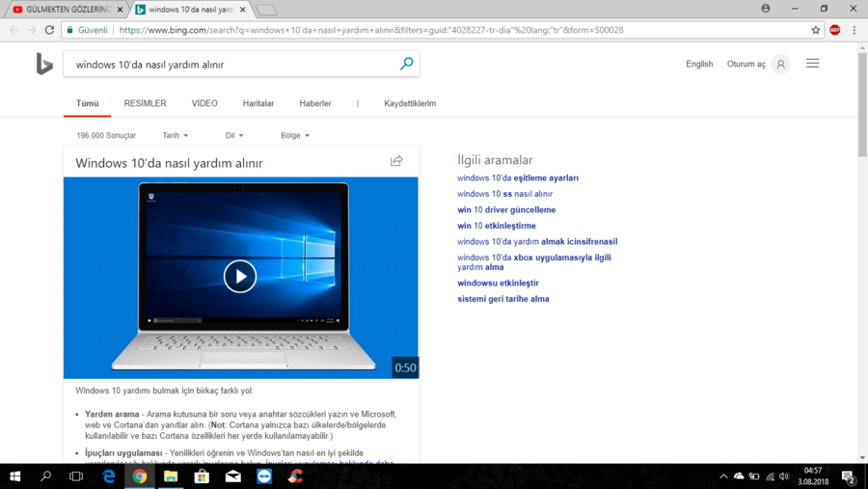Click the user profile avatar icon
This screenshot has height=489, width=868.
tap(780, 65)
